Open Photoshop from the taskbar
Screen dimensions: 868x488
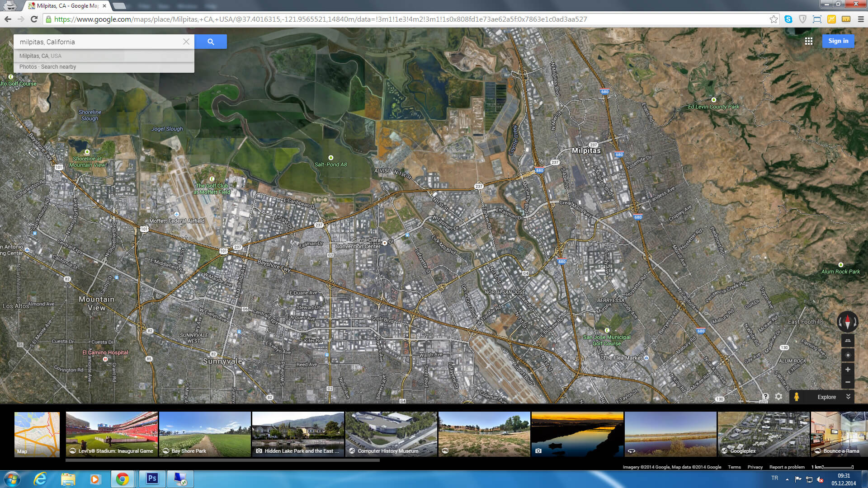click(x=152, y=479)
